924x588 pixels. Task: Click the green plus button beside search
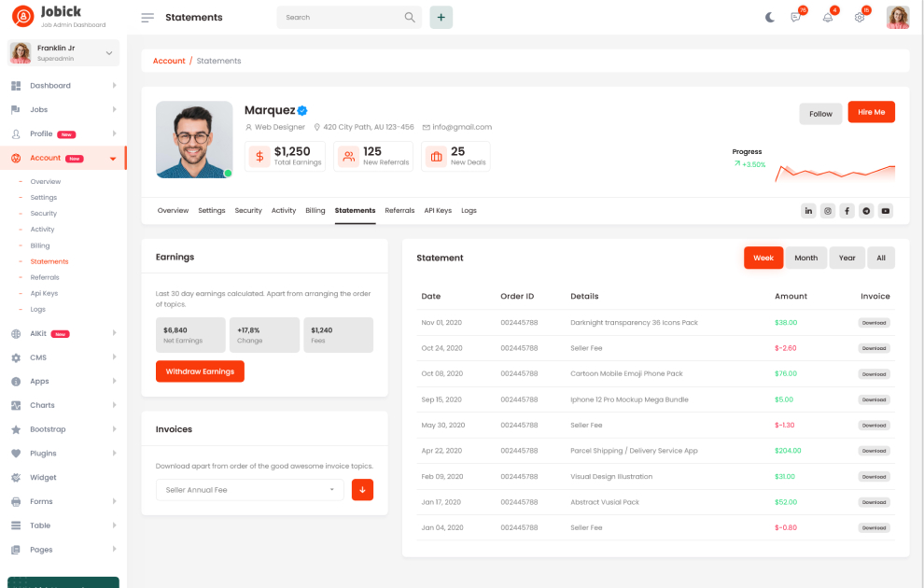441,17
